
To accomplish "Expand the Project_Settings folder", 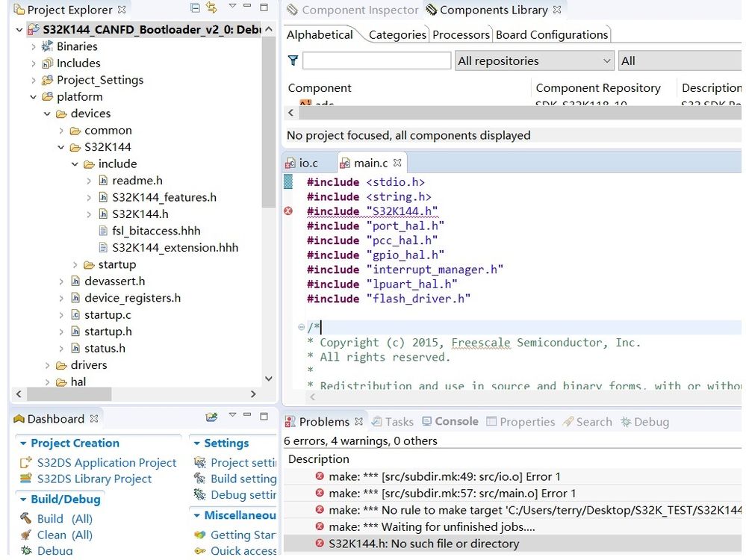I will click(x=34, y=80).
